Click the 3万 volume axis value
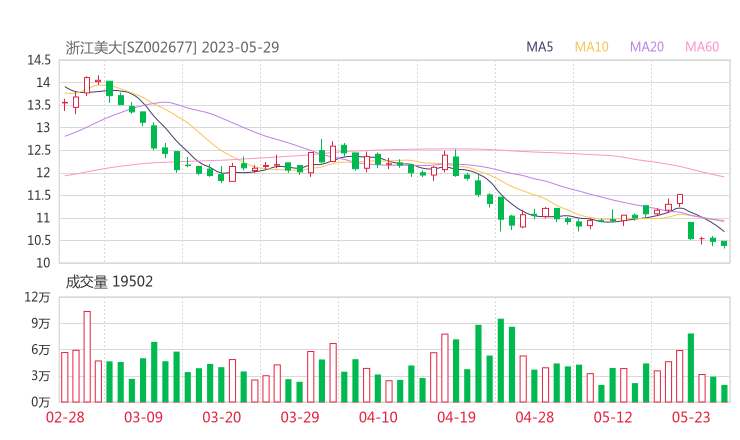 coord(41,376)
